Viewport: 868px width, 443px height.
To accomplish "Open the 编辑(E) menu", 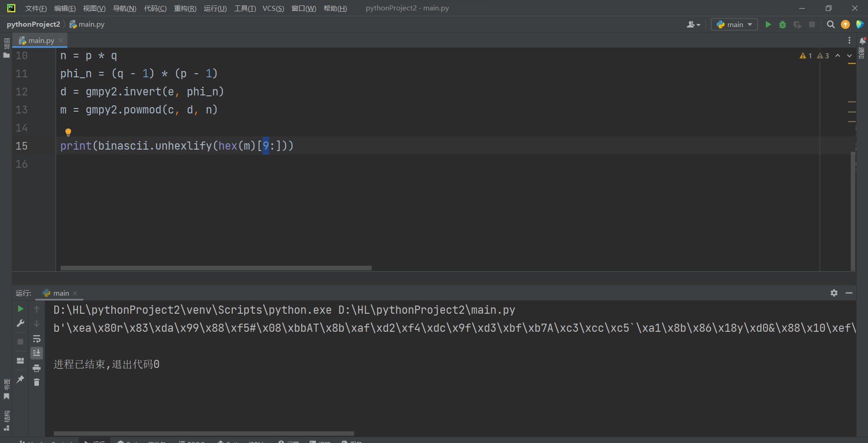I will [x=65, y=8].
